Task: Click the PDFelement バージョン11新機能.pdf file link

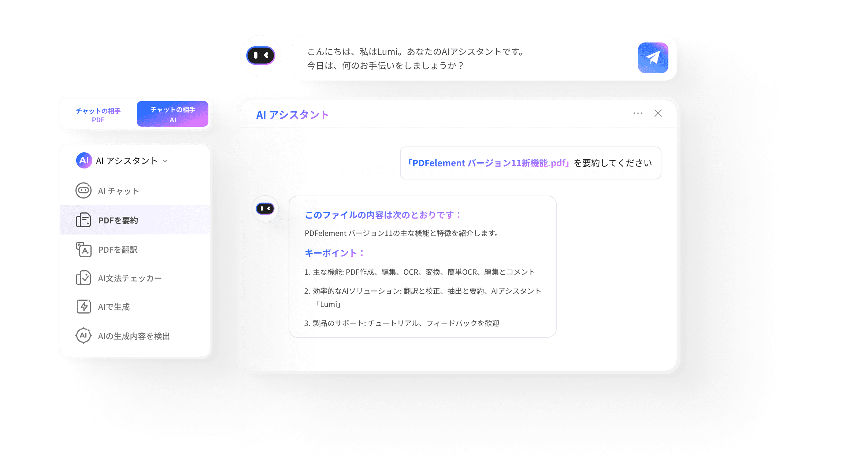Action: 489,163
